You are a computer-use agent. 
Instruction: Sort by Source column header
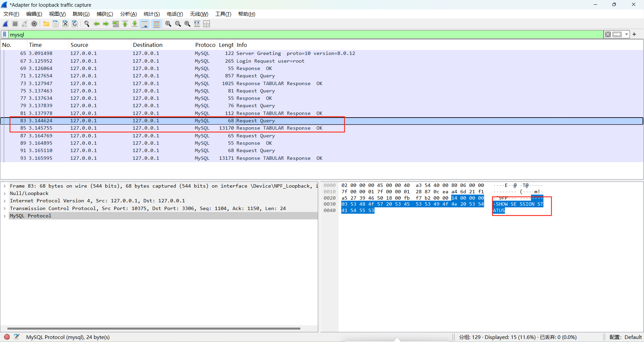pyautogui.click(x=100, y=45)
